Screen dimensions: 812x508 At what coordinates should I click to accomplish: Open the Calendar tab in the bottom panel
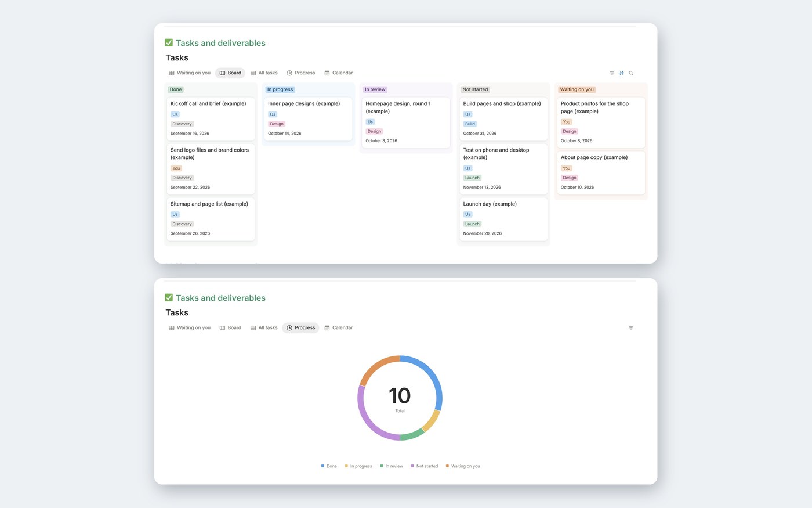(x=339, y=328)
